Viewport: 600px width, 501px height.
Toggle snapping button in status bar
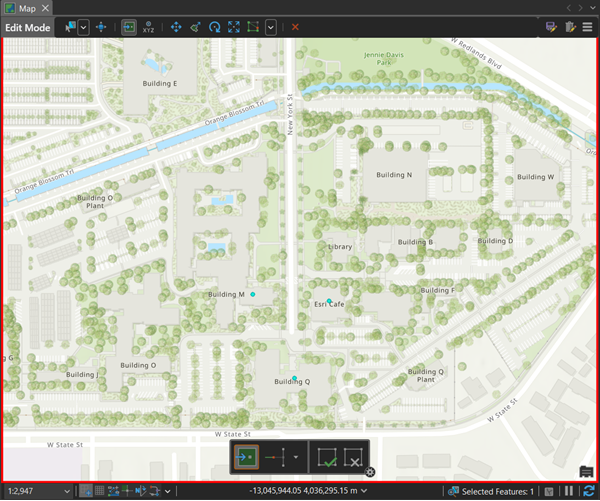86,491
